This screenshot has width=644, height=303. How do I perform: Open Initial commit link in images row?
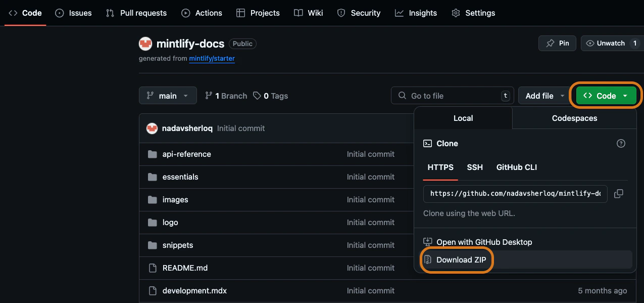click(371, 200)
